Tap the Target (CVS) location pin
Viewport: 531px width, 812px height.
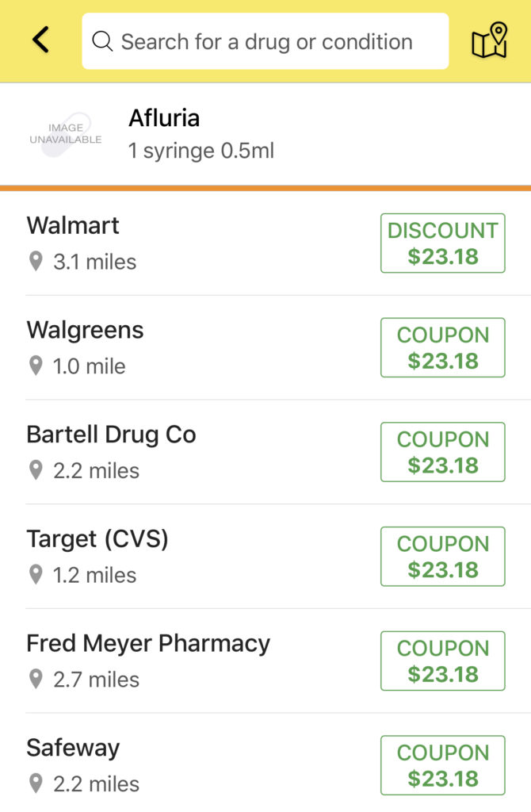click(36, 574)
